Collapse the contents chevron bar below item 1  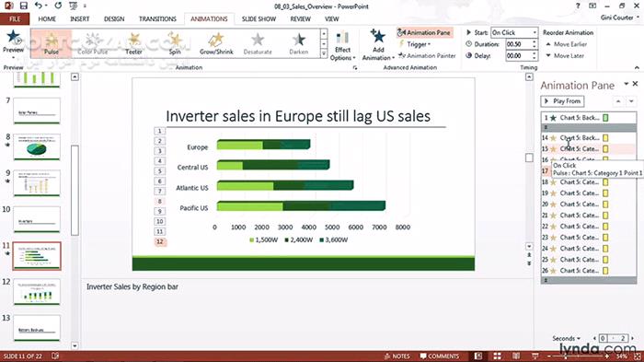pos(589,128)
